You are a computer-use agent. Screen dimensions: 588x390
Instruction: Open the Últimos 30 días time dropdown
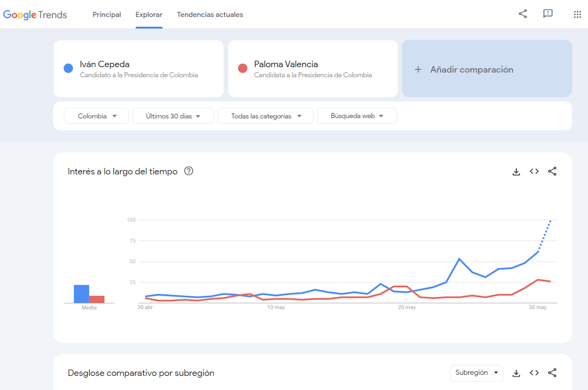pyautogui.click(x=173, y=116)
